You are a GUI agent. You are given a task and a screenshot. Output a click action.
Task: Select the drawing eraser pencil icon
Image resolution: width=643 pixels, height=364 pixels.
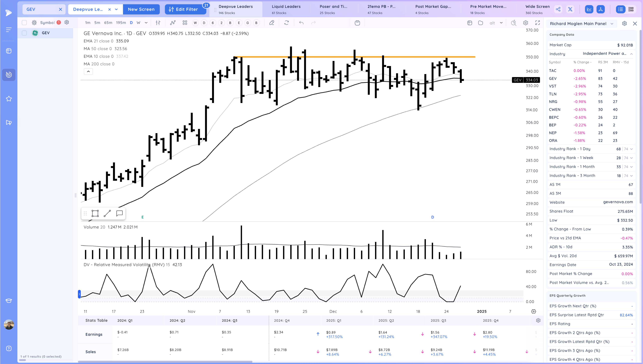point(272,23)
